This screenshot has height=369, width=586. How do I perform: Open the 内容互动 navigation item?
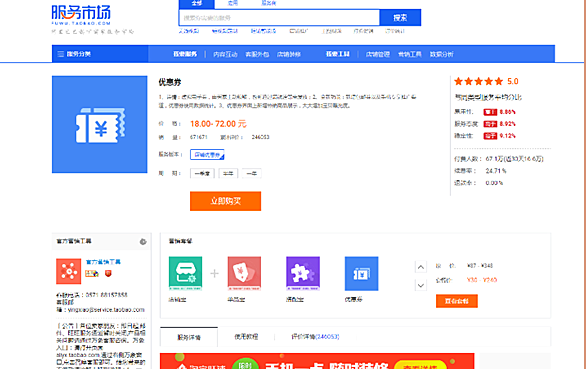[x=225, y=54]
